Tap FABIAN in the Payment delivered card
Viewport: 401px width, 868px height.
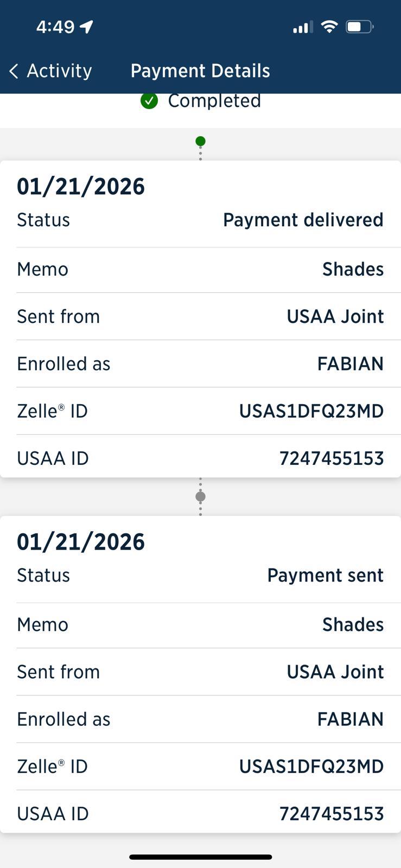pyautogui.click(x=350, y=364)
